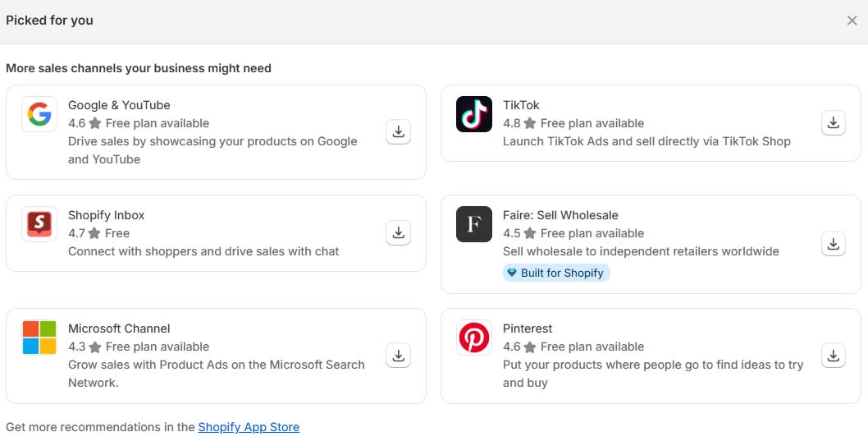
Task: Close the Picked for you panel
Action: (852, 21)
